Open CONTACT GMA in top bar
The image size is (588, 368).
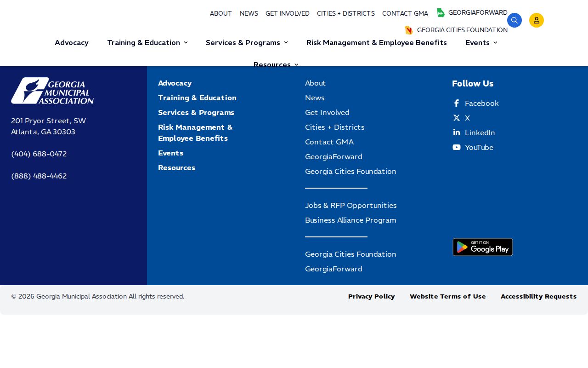pos(405,13)
